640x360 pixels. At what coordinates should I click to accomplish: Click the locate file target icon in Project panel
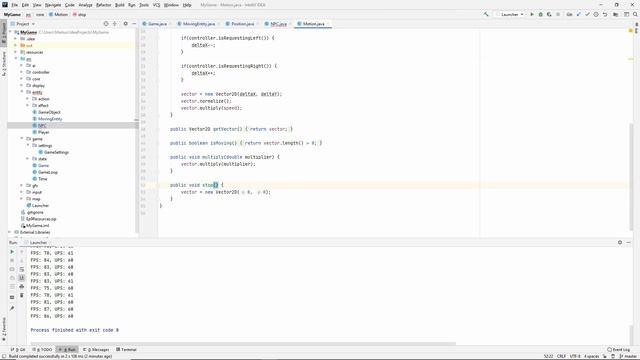(106, 24)
